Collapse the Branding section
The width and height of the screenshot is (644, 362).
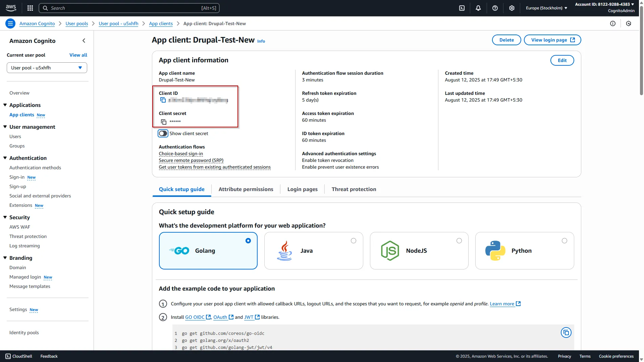pos(5,258)
